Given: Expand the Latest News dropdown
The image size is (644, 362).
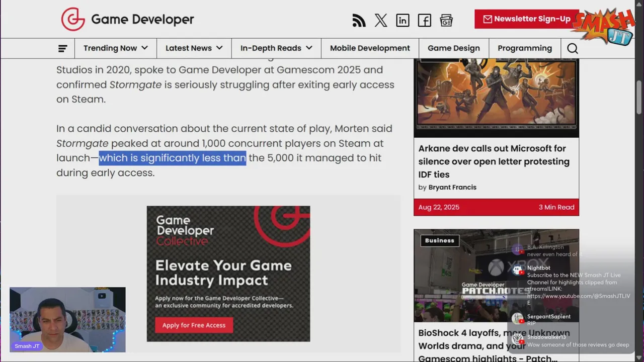Looking at the screenshot, I should coord(194,48).
